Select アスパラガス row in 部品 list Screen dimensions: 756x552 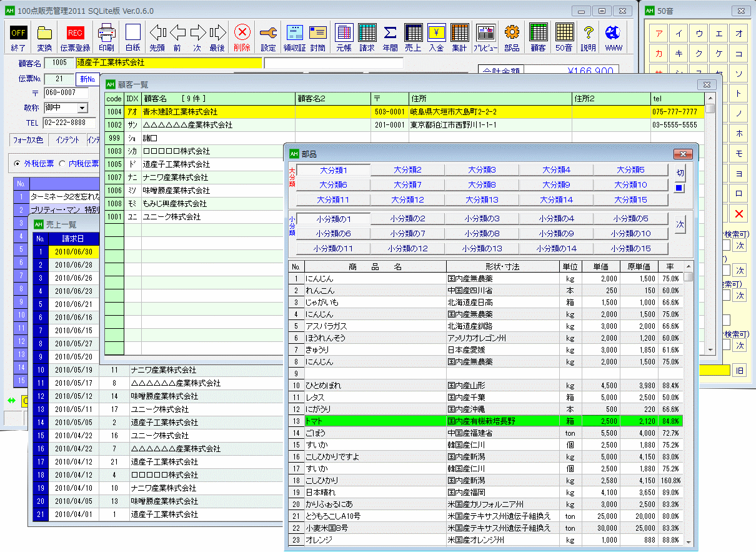click(x=485, y=326)
